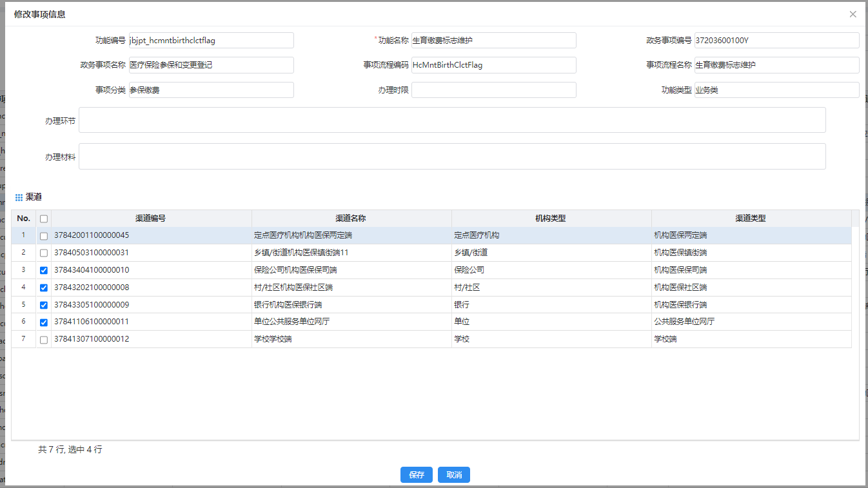Check the row 7 学校 checkbox
Viewport: 868px width, 488px height.
(x=44, y=340)
